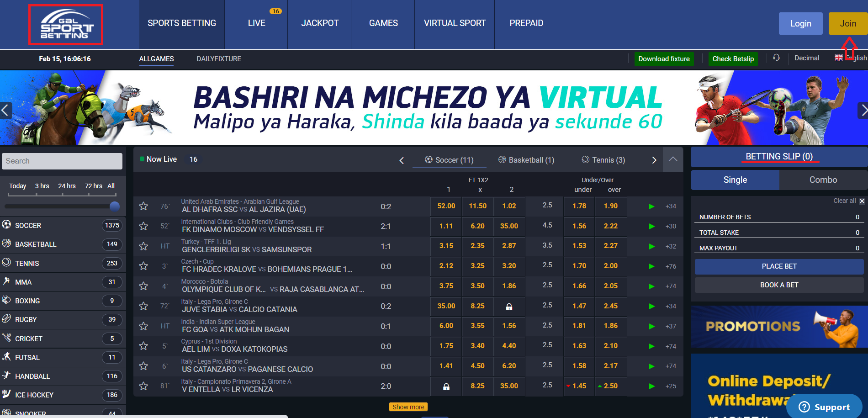The width and height of the screenshot is (868, 418).
Task: Star the Genclerbirligi SK vs Samsunspor match
Action: 143,246
